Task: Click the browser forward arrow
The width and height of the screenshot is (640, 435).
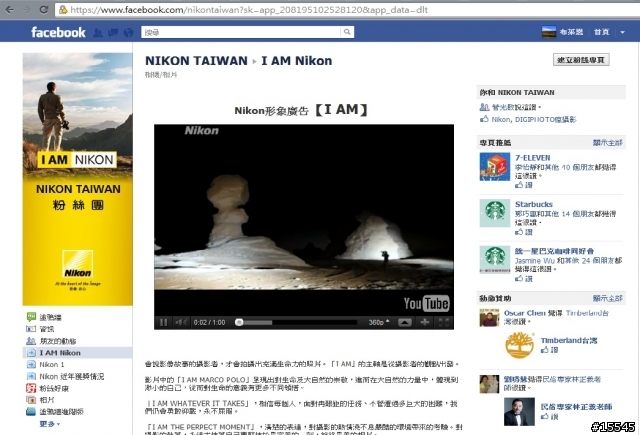Action: [x=26, y=9]
